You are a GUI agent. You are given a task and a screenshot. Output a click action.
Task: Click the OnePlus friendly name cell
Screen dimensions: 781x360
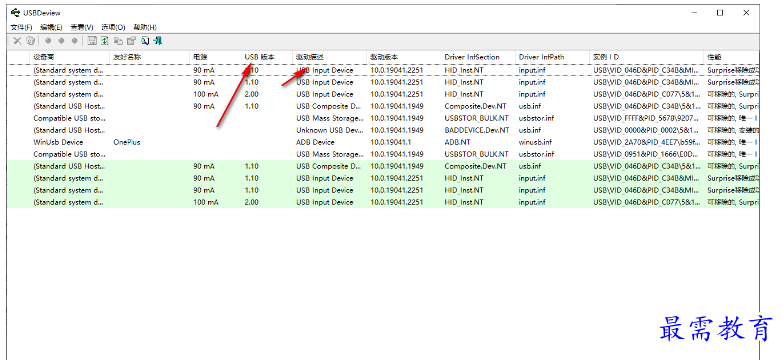point(127,142)
